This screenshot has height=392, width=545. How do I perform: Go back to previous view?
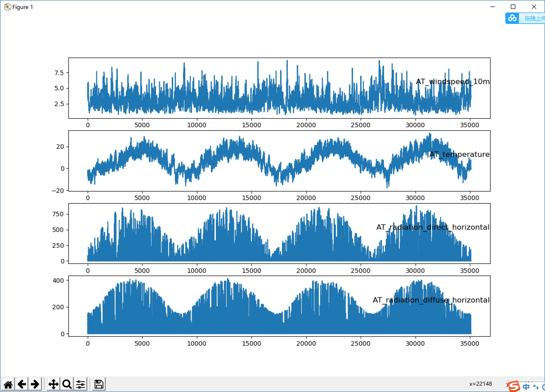point(22,384)
